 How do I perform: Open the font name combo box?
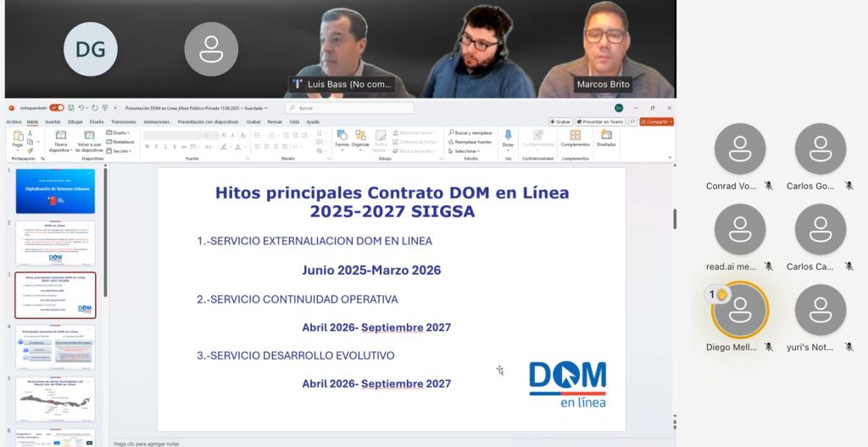172,135
